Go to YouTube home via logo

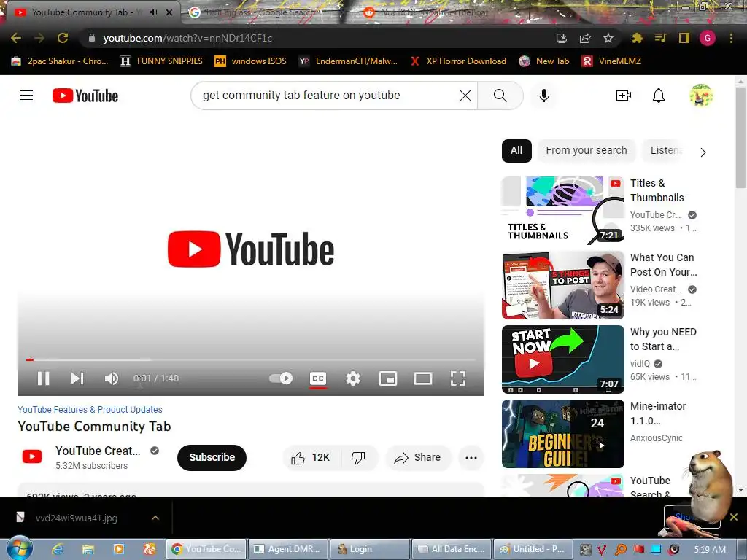tap(85, 96)
